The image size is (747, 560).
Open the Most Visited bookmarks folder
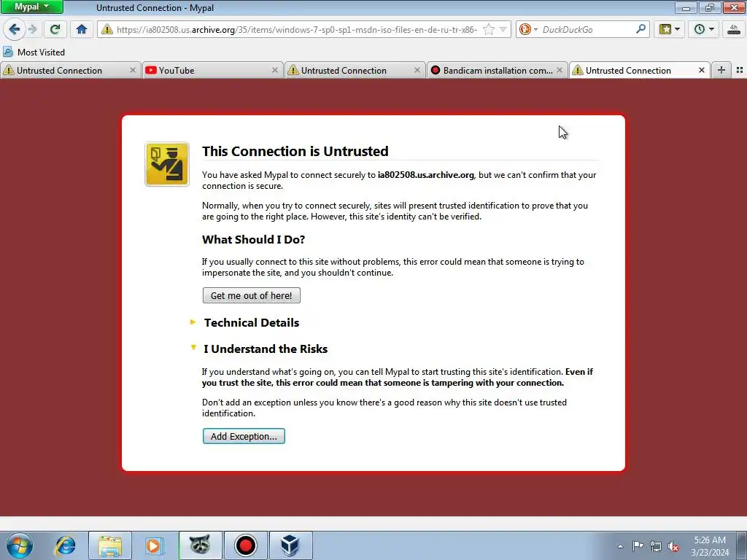click(34, 52)
